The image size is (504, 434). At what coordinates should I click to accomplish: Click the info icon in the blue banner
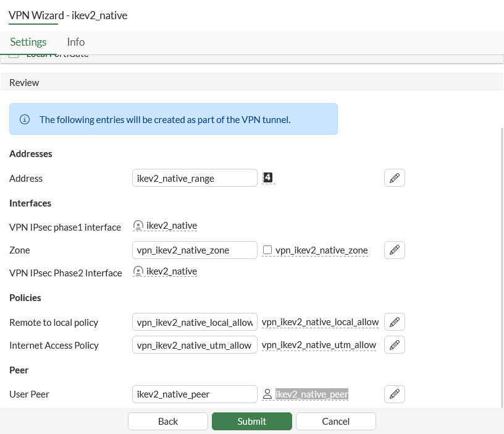[25, 119]
